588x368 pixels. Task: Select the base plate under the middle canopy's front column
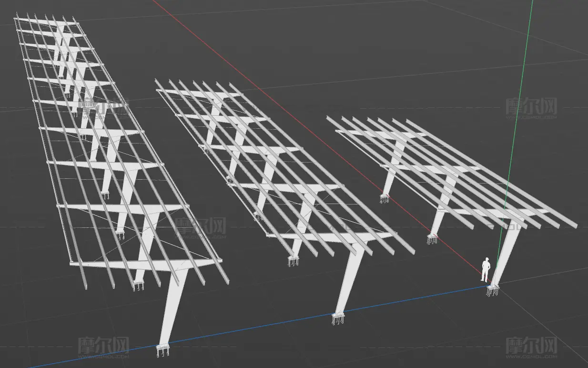pos(339,317)
